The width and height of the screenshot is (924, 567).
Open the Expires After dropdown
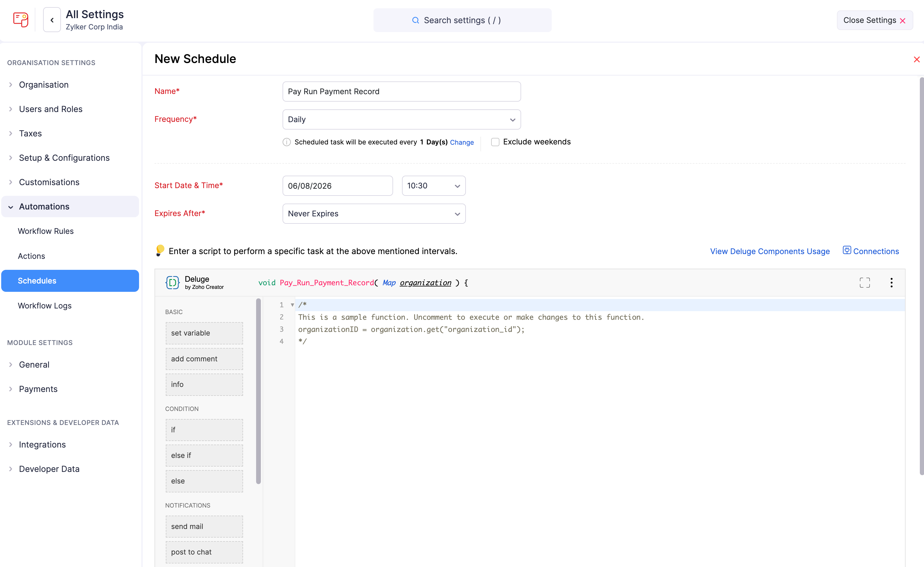pyautogui.click(x=374, y=213)
